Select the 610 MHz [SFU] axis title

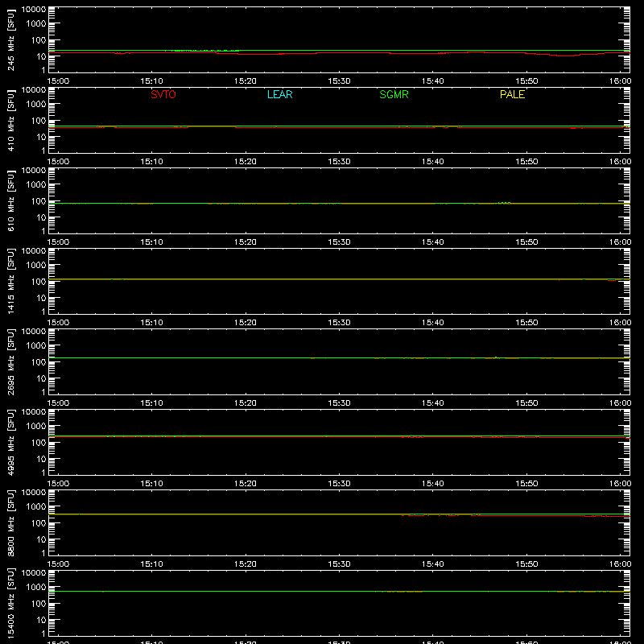coord(10,200)
